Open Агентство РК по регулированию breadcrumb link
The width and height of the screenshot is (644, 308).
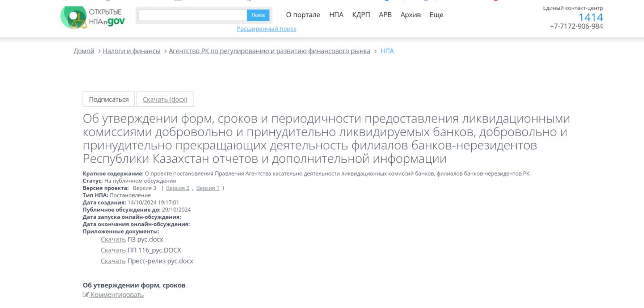[x=269, y=51]
